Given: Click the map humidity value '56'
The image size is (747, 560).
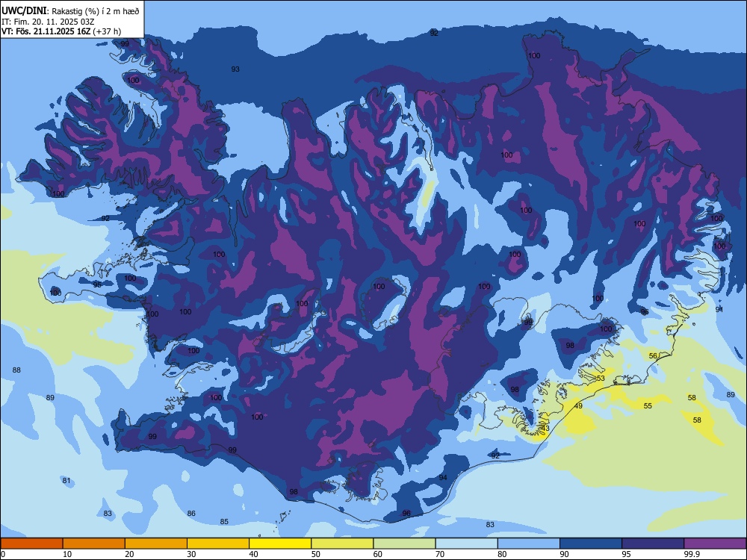Looking at the screenshot, I should tap(653, 355).
